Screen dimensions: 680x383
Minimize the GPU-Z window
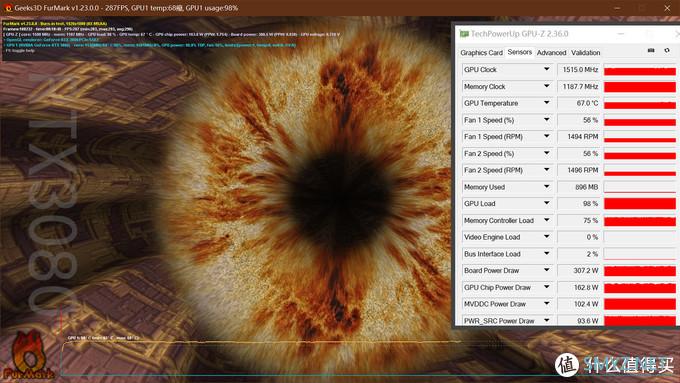(621, 34)
